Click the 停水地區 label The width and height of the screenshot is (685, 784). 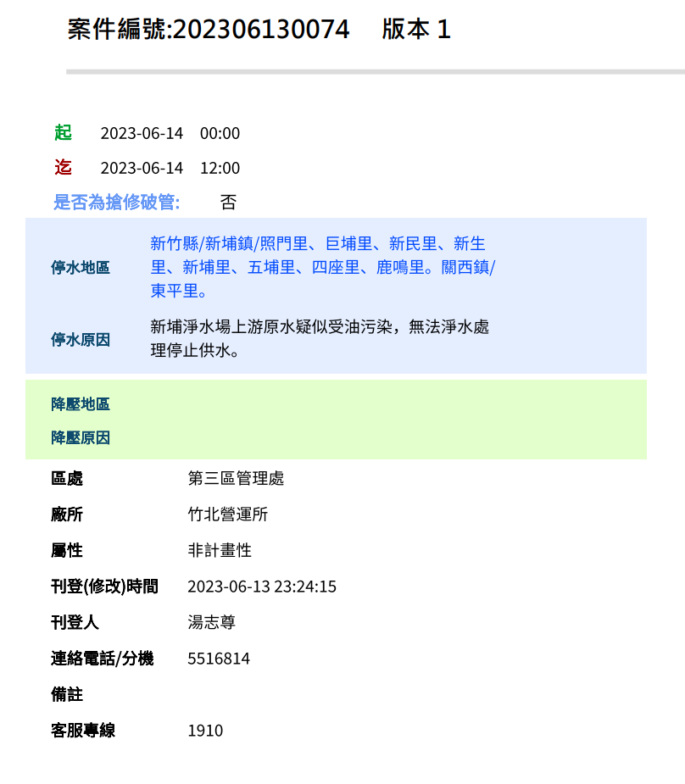pyautogui.click(x=81, y=268)
